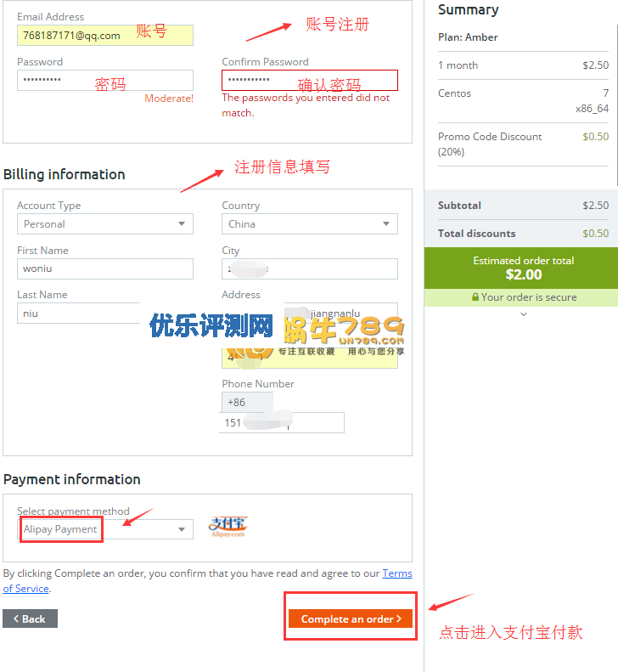
Task: Open the Account Type dropdown
Action: click(x=105, y=223)
